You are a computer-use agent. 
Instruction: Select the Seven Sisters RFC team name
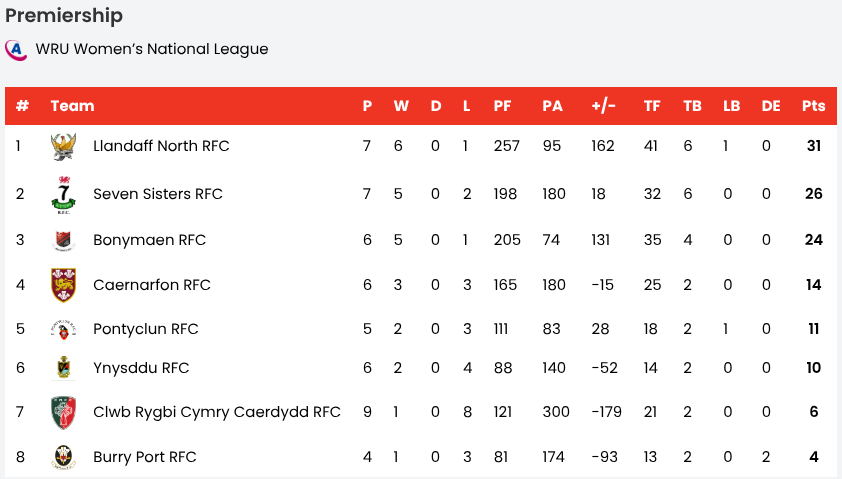(x=158, y=194)
